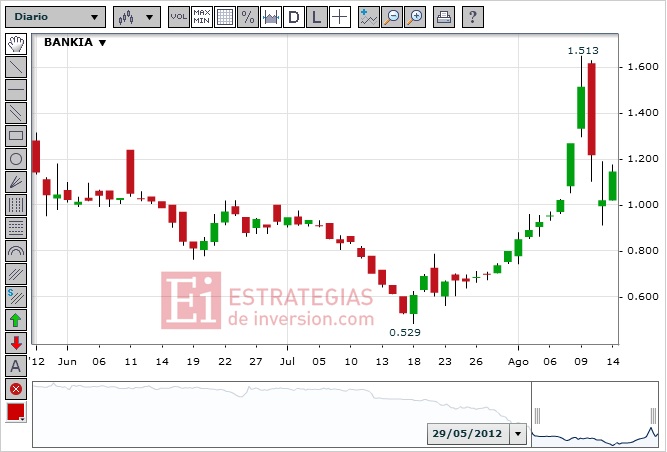Switch to percentage scale

coord(248,17)
